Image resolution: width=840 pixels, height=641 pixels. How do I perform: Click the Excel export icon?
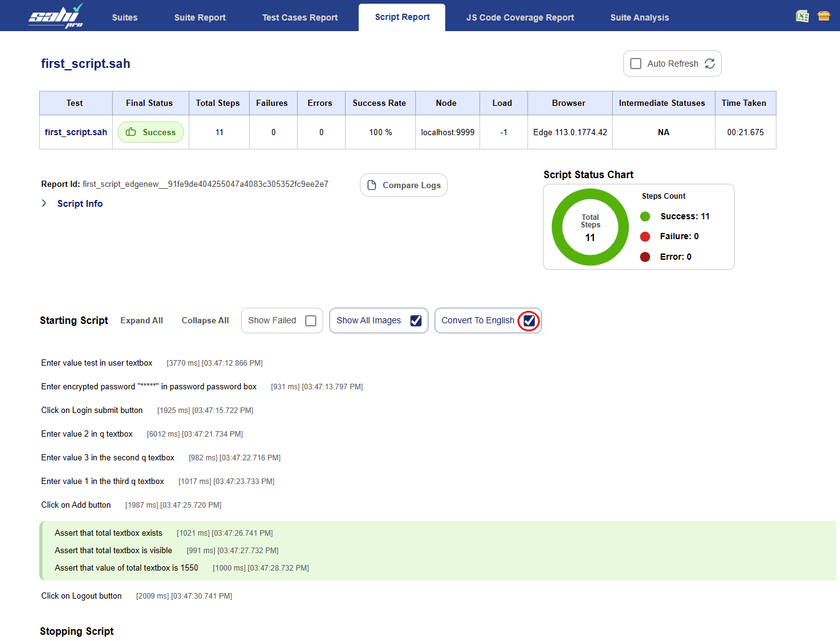coord(803,16)
